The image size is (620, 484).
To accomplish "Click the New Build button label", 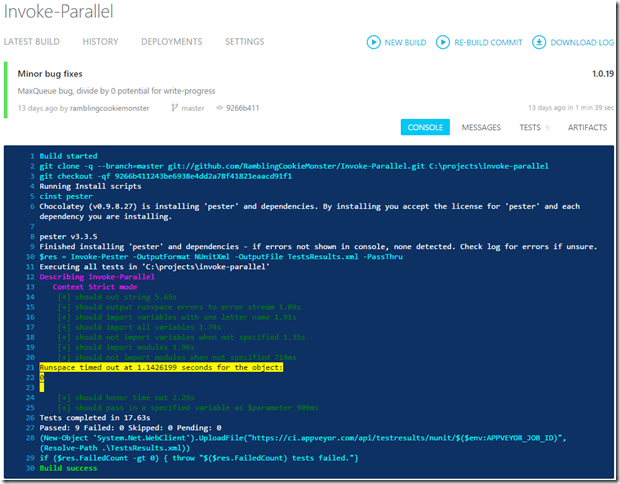I will (405, 42).
